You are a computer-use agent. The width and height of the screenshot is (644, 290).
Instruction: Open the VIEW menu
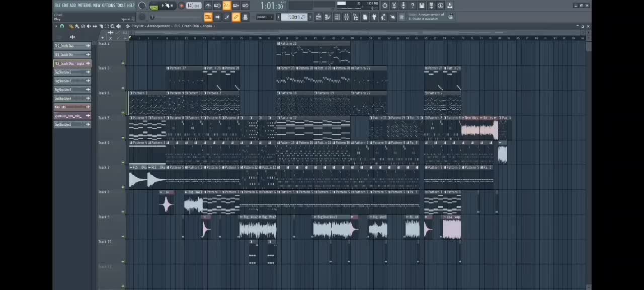click(x=97, y=6)
